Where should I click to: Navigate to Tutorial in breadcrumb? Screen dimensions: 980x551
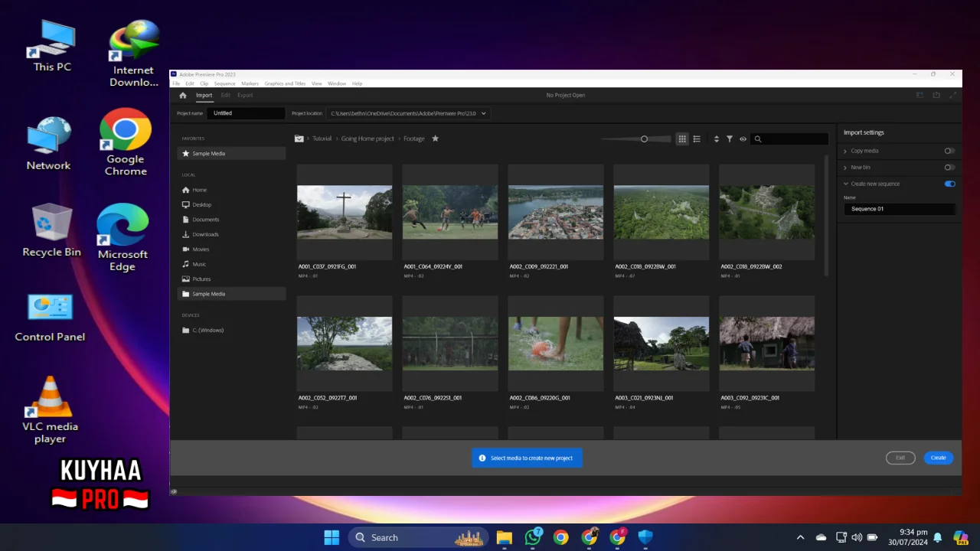click(x=322, y=139)
